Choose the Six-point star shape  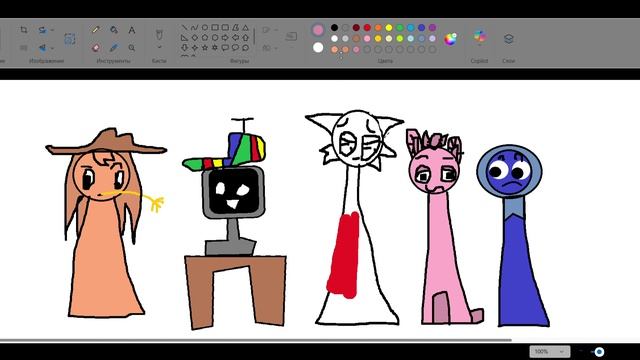pyautogui.click(x=215, y=48)
